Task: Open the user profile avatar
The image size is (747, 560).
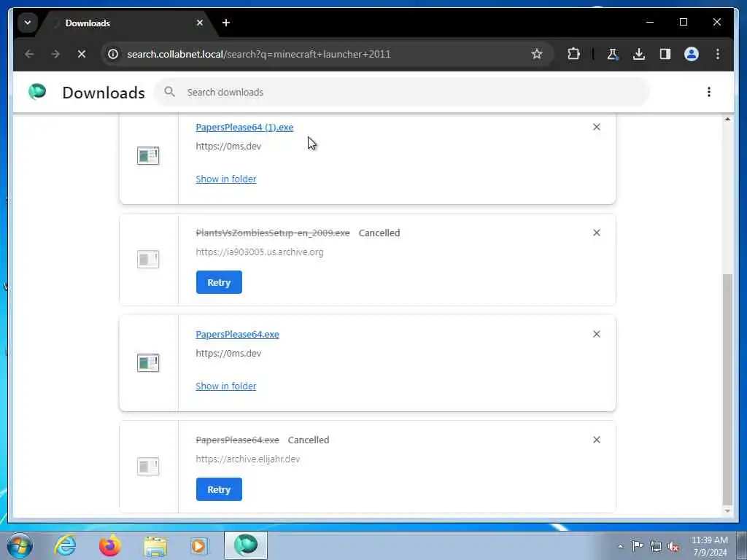Action: click(x=692, y=54)
